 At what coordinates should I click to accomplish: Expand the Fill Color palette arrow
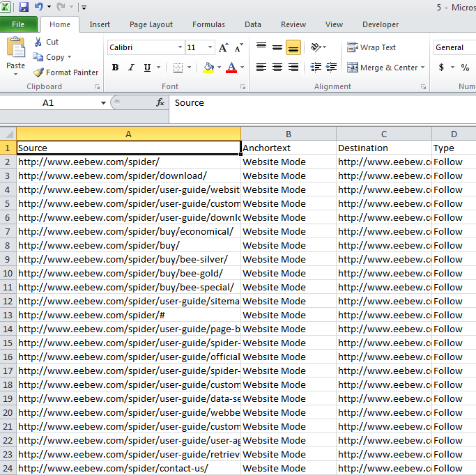tap(219, 68)
